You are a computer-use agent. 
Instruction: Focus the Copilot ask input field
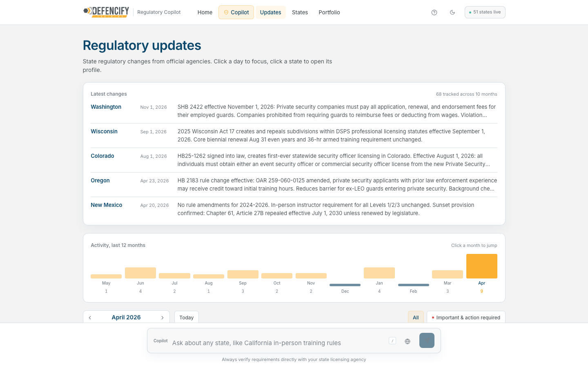coord(278,343)
